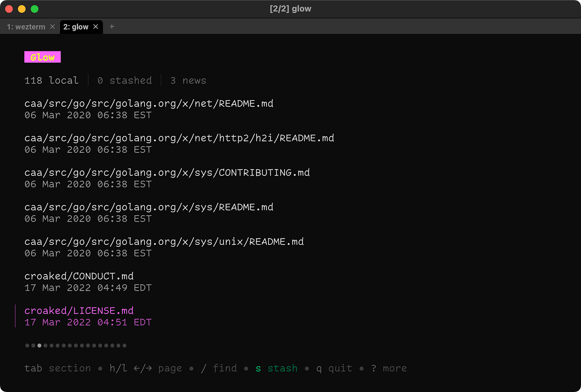This screenshot has width=581, height=392.
Task: Click the red window close button
Action: click(9, 9)
